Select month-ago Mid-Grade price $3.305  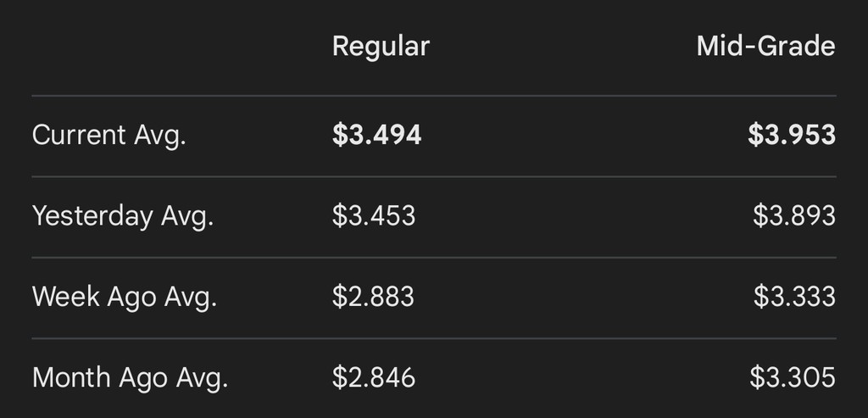793,377
